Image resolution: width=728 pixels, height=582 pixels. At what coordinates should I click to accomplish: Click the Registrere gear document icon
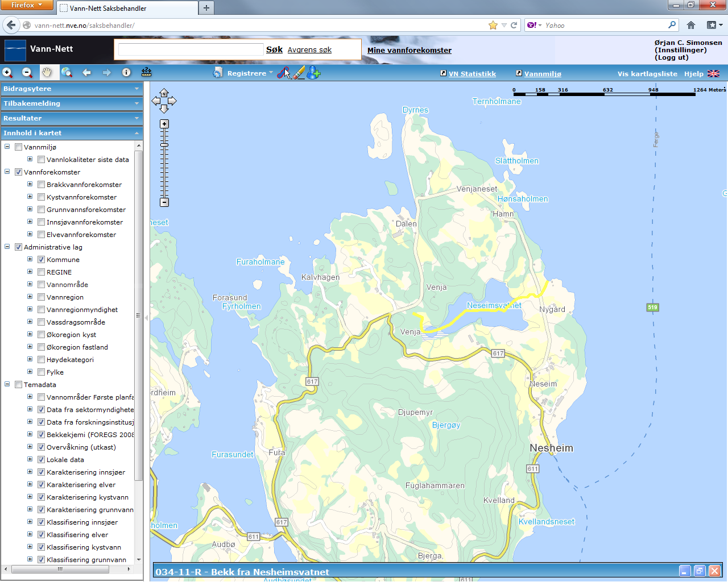[218, 72]
